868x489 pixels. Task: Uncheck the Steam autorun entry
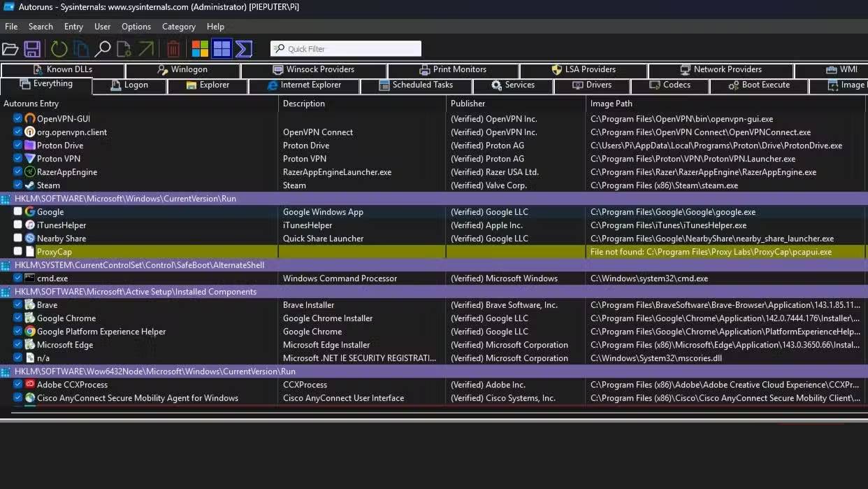point(18,185)
